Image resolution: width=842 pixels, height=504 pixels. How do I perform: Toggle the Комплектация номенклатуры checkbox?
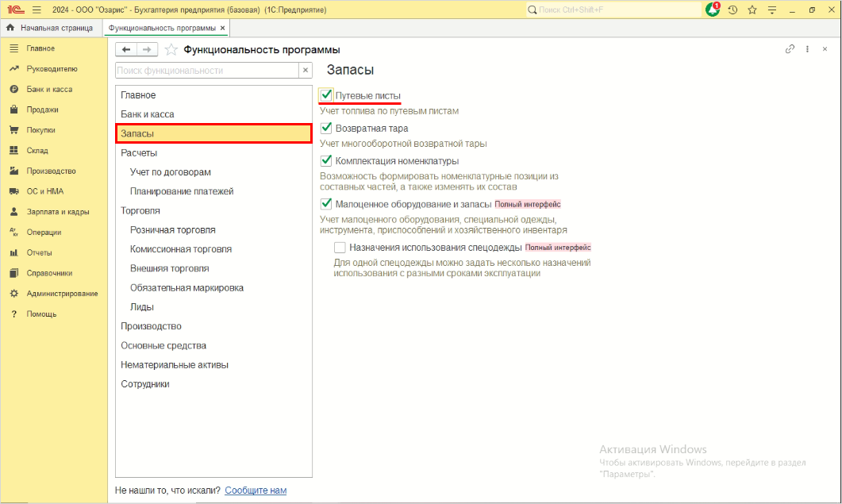pyautogui.click(x=326, y=160)
